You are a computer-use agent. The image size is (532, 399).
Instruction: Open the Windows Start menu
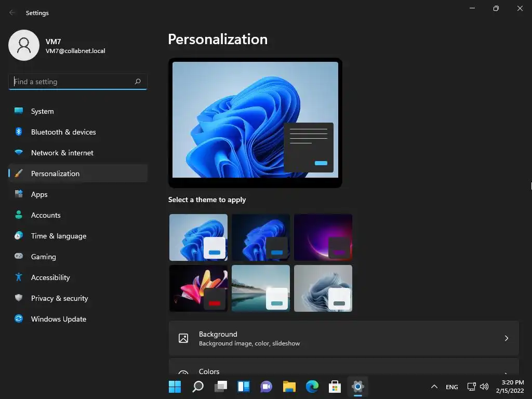coord(175,387)
